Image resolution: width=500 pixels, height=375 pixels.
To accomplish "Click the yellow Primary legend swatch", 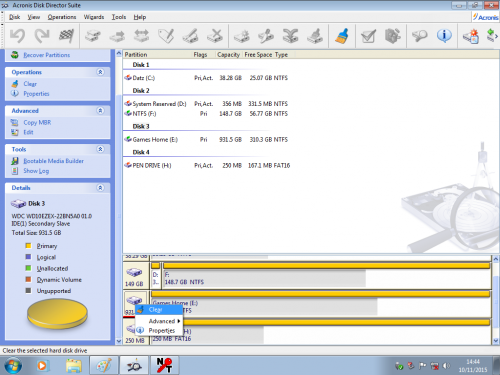I will [x=28, y=246].
